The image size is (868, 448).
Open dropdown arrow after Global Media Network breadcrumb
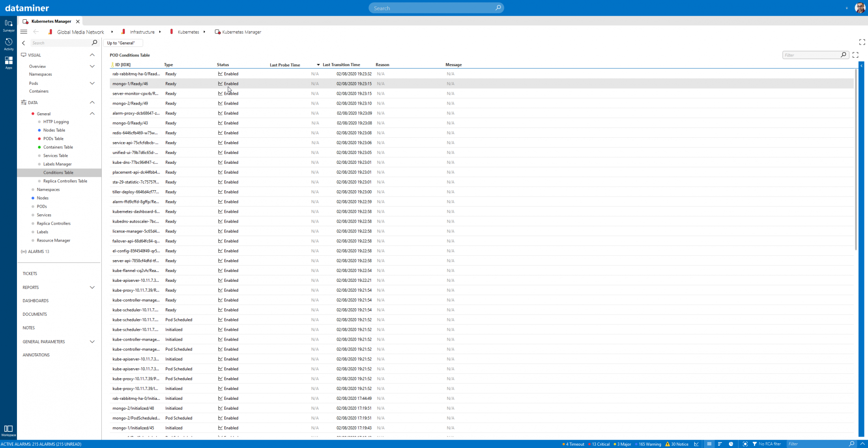(112, 32)
